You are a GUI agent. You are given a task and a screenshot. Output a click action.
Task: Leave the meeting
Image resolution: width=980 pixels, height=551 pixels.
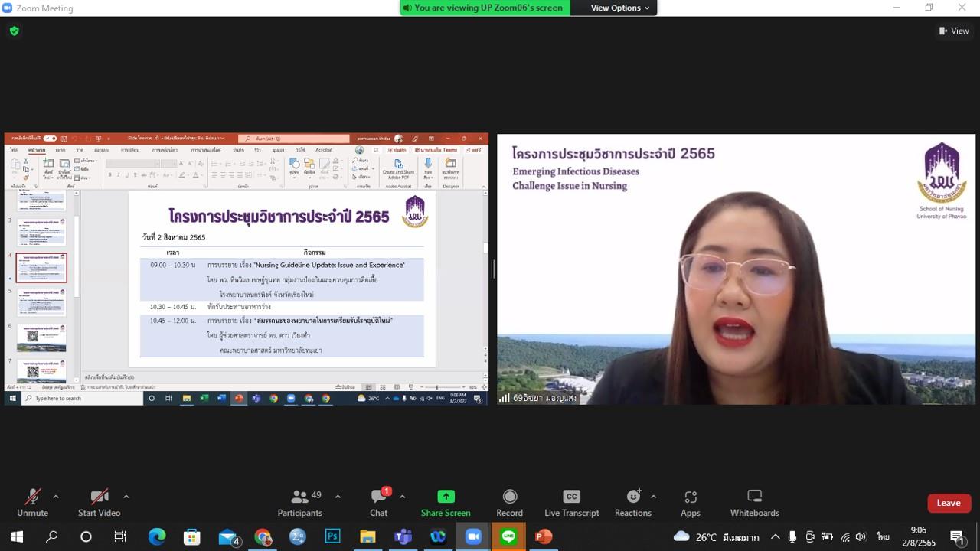949,503
